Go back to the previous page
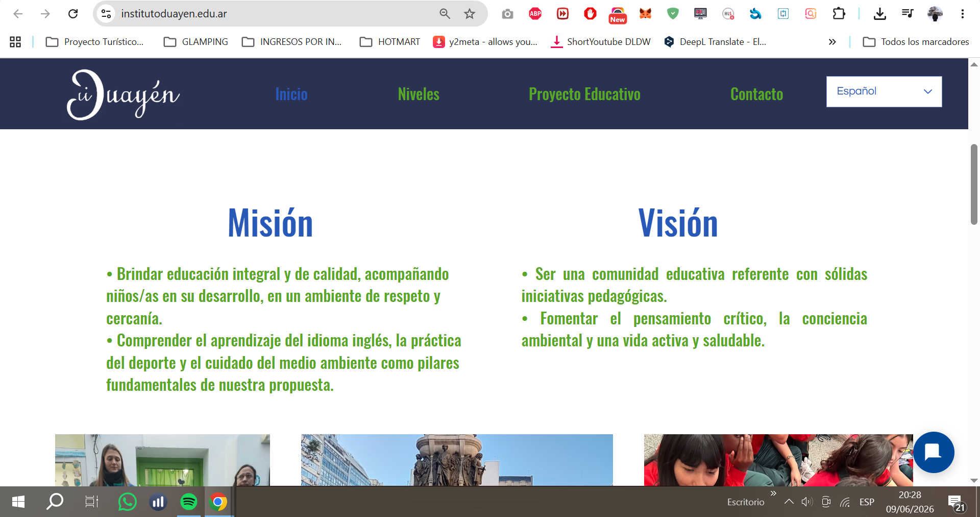The width and height of the screenshot is (980, 517). [18, 14]
